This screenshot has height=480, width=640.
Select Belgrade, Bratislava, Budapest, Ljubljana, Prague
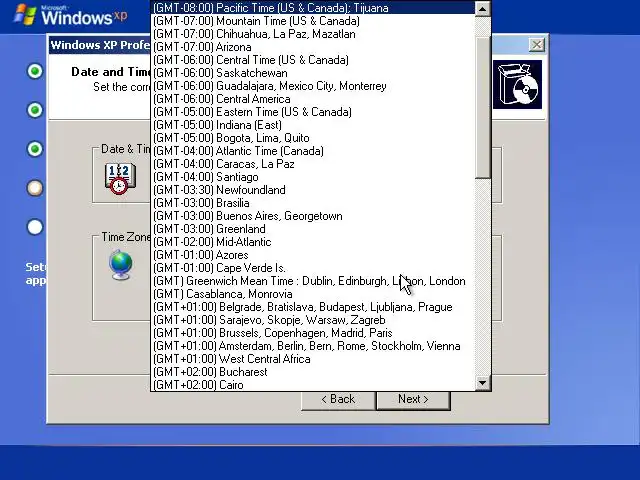coord(313,307)
